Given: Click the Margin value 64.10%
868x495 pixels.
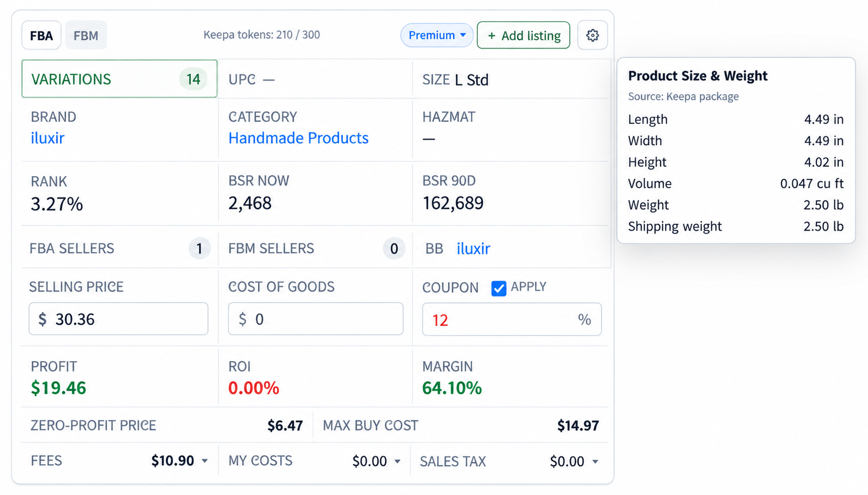Looking at the screenshot, I should 452,388.
